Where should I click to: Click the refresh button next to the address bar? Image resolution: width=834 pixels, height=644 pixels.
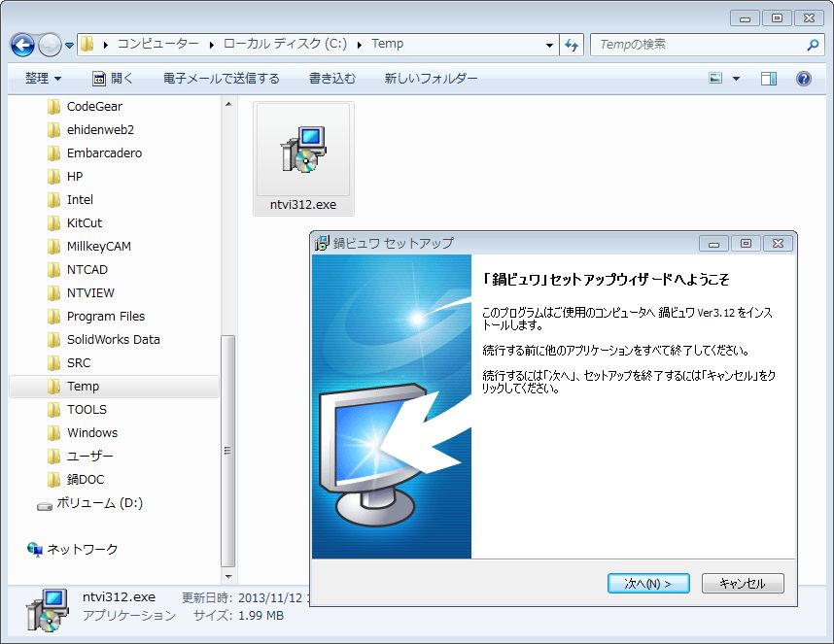[x=572, y=45]
